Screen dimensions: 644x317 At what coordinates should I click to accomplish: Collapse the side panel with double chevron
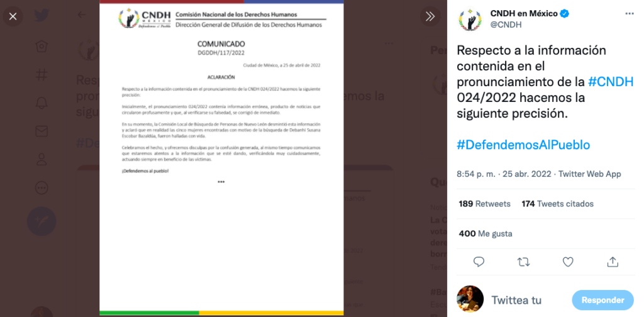point(430,16)
